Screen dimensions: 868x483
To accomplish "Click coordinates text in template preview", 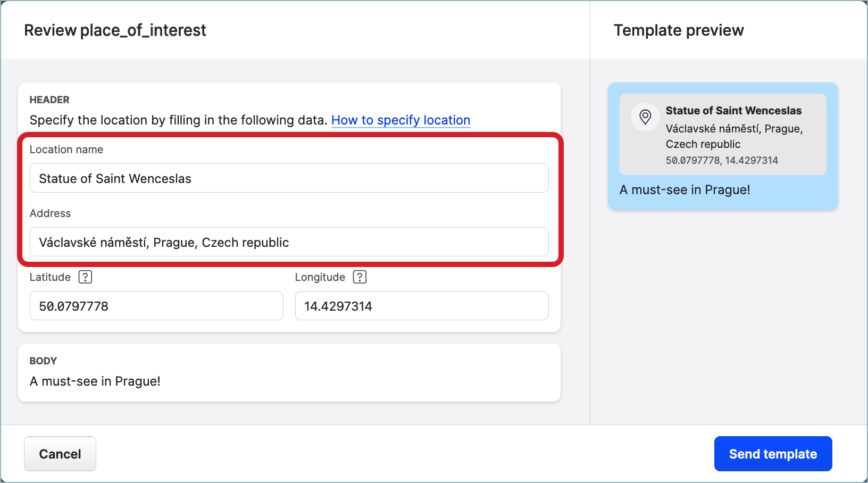I will click(x=722, y=160).
